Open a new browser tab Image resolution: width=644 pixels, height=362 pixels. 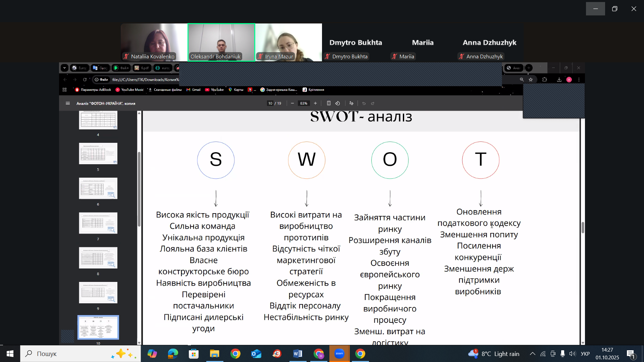point(529,68)
